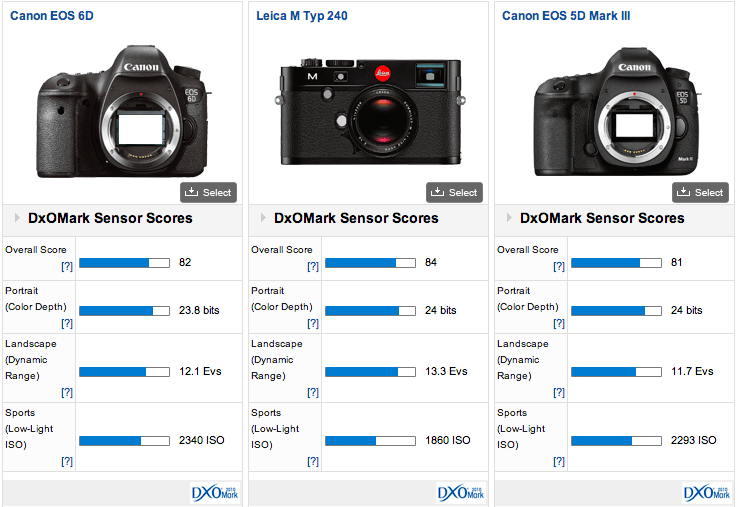The width and height of the screenshot is (738, 507).
Task: Open help [?] for Canon 6D Overall Score
Action: point(66,267)
